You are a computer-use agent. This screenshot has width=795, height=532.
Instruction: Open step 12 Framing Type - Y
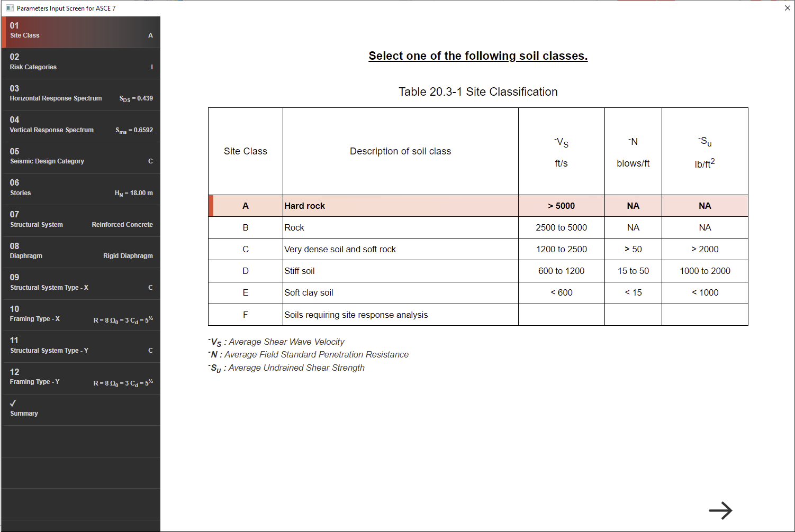80,377
